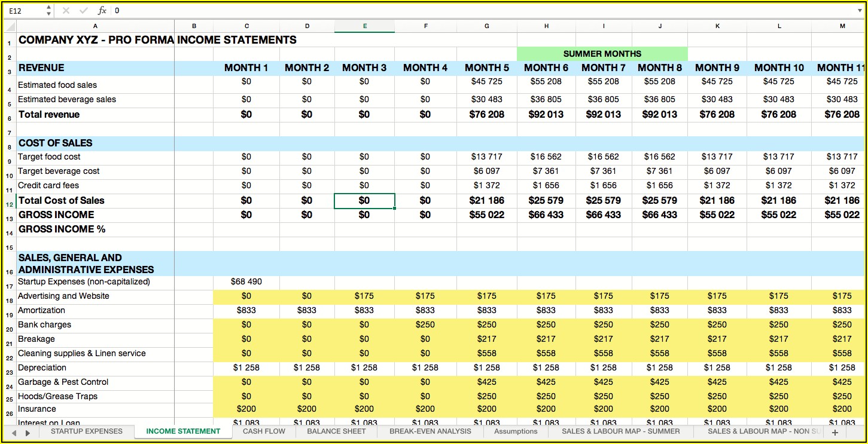
Task: Open the BALANCE SHEET tab
Action: [337, 431]
